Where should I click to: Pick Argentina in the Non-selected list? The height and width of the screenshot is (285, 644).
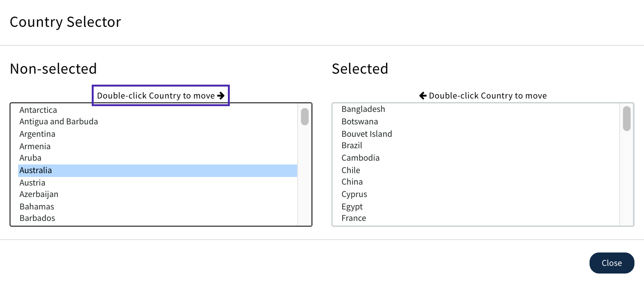(37, 134)
